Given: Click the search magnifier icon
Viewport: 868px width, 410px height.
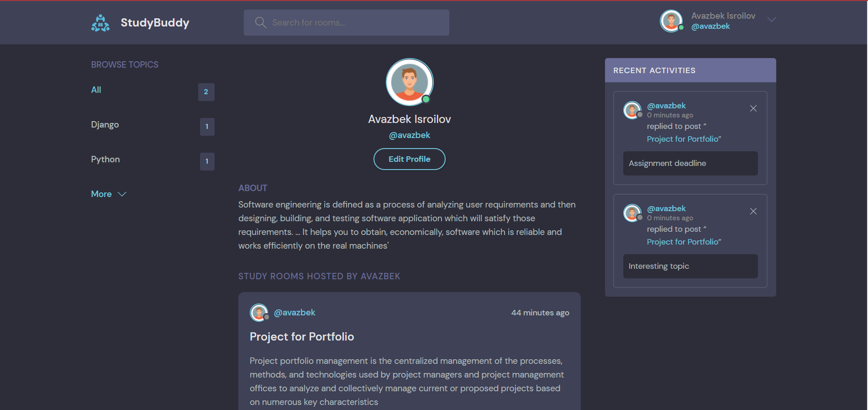Looking at the screenshot, I should click(260, 22).
